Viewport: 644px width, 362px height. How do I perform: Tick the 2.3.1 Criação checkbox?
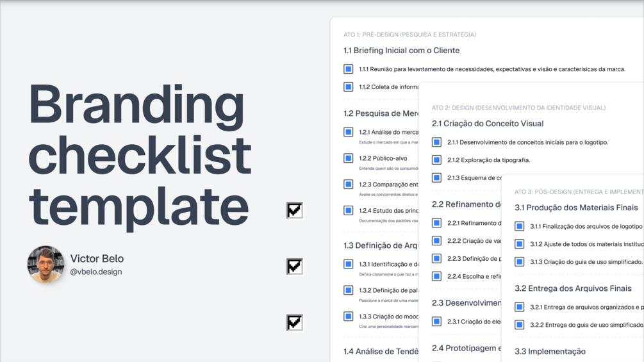[436, 322]
